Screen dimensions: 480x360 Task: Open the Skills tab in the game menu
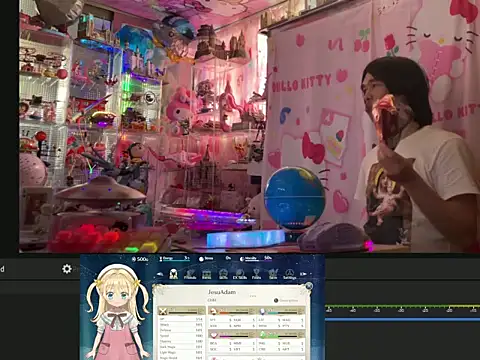coord(223,274)
